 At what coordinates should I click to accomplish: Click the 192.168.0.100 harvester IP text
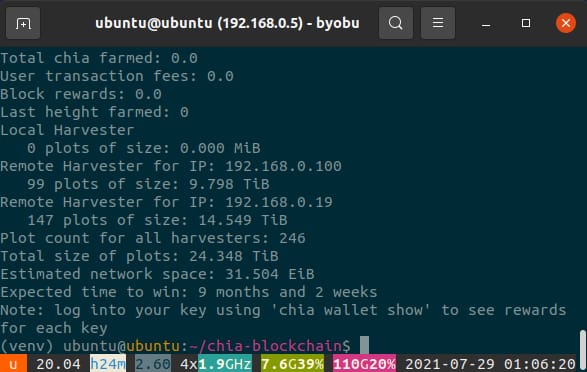click(x=283, y=166)
